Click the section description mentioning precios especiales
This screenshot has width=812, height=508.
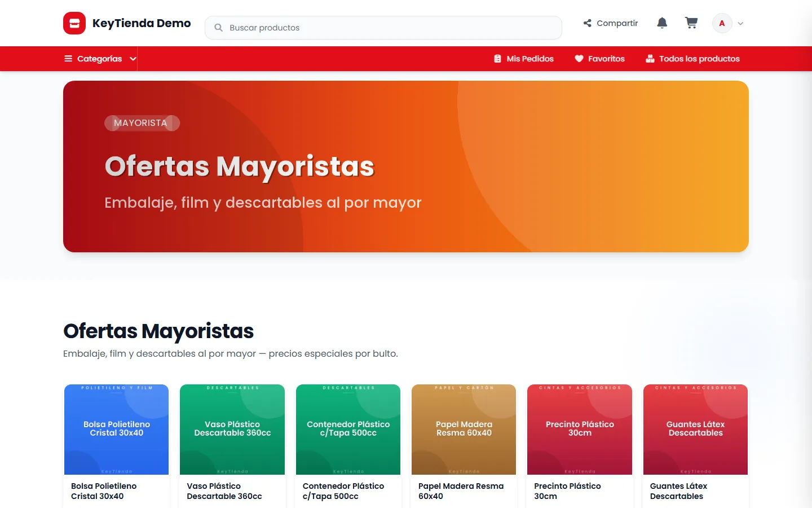click(231, 354)
